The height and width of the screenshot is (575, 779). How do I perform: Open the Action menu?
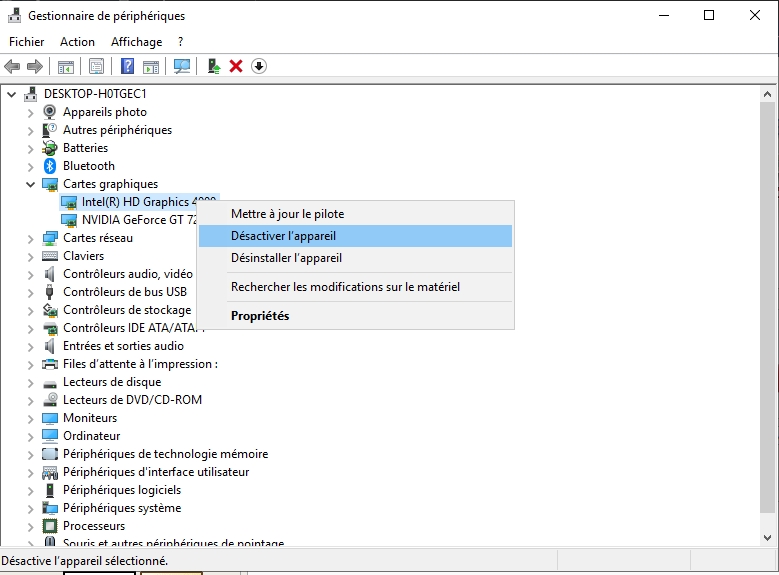77,42
